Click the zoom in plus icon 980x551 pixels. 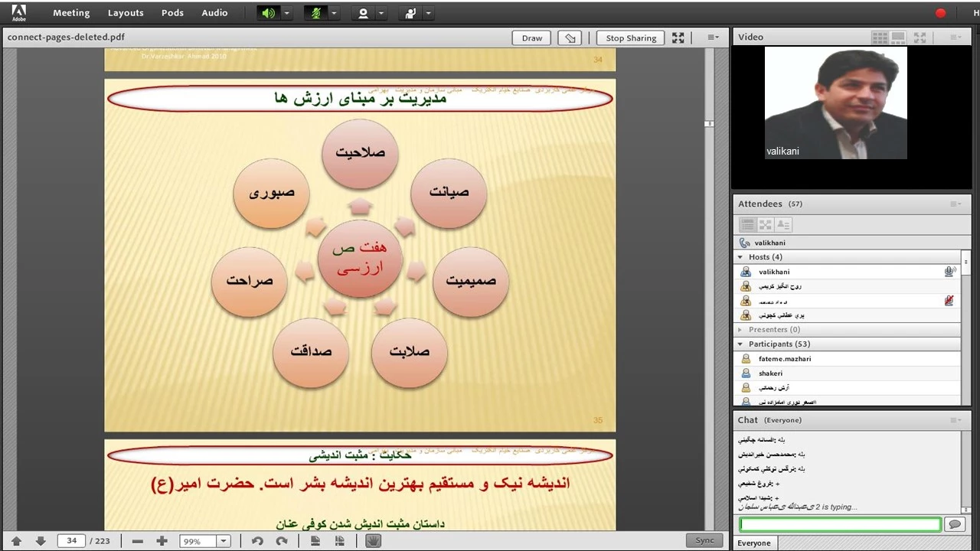coord(162,541)
